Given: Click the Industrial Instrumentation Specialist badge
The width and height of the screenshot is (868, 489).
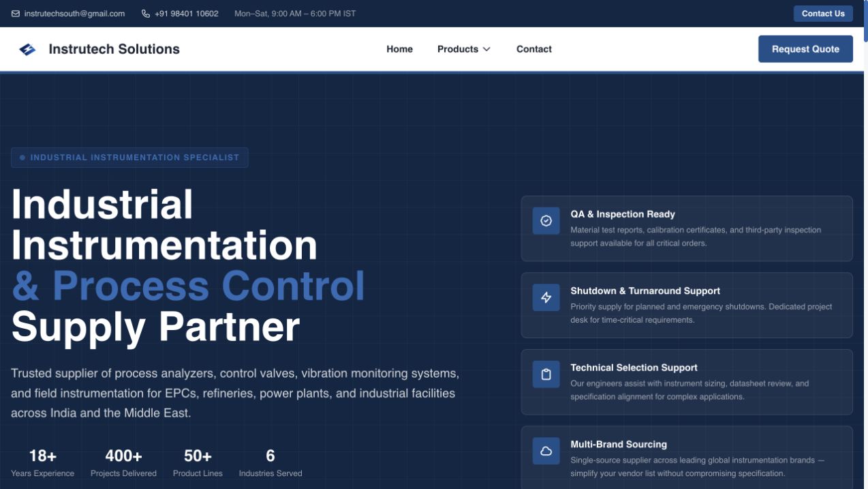Looking at the screenshot, I should pyautogui.click(x=129, y=158).
